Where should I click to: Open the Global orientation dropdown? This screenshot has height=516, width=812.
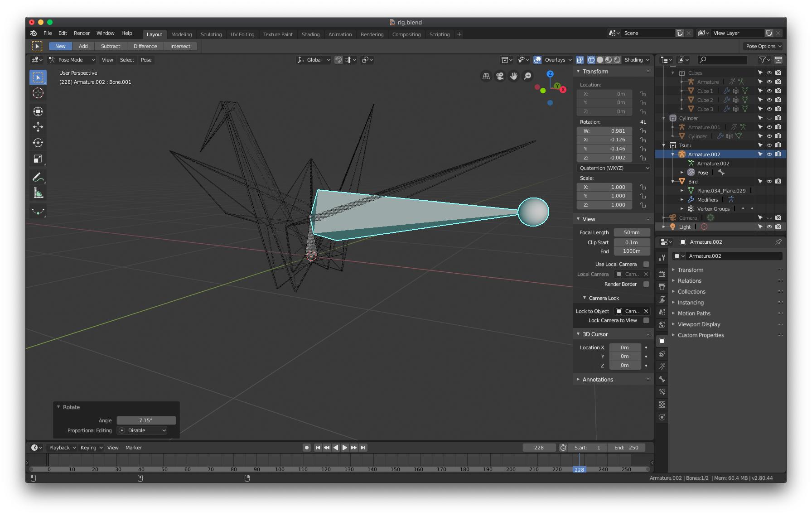click(314, 60)
